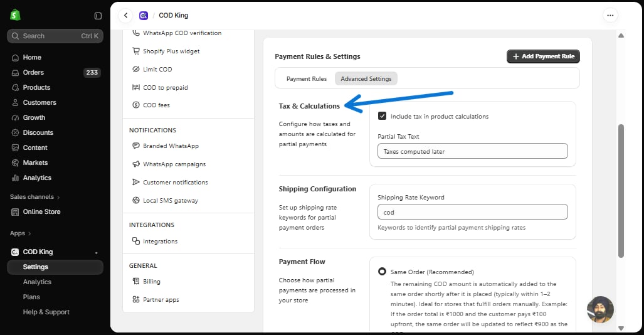Click the COD fees dollar icon
This screenshot has height=335, width=644.
pos(136,105)
